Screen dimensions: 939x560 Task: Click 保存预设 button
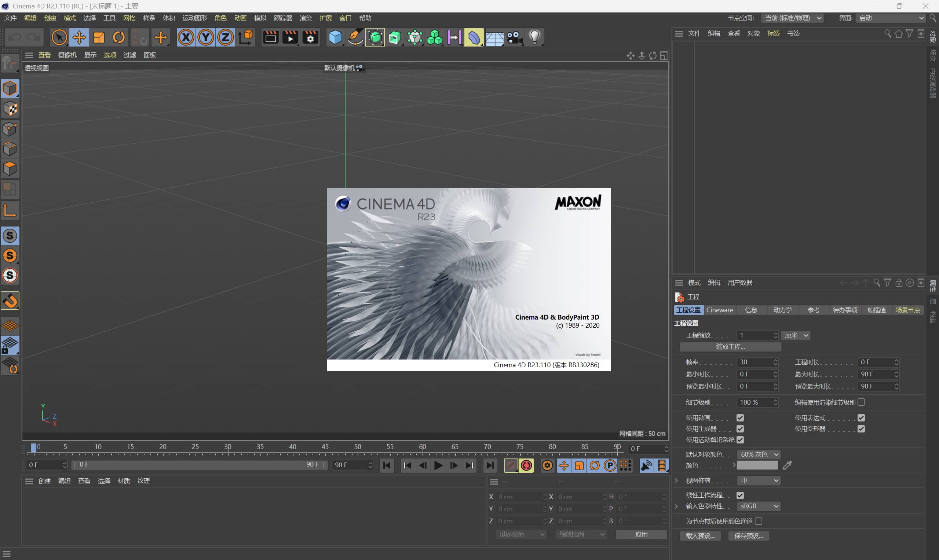(749, 536)
